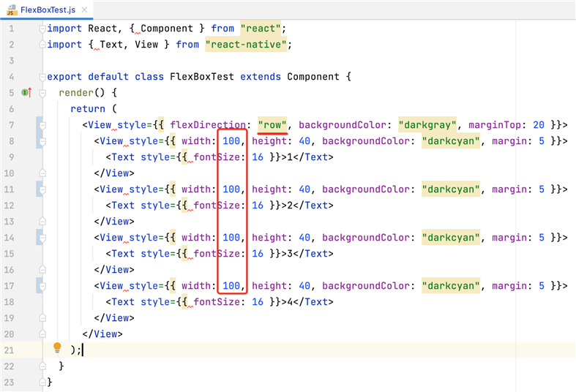Click width value 100 on line 8
The width and height of the screenshot is (576, 392).
pyautogui.click(x=231, y=141)
